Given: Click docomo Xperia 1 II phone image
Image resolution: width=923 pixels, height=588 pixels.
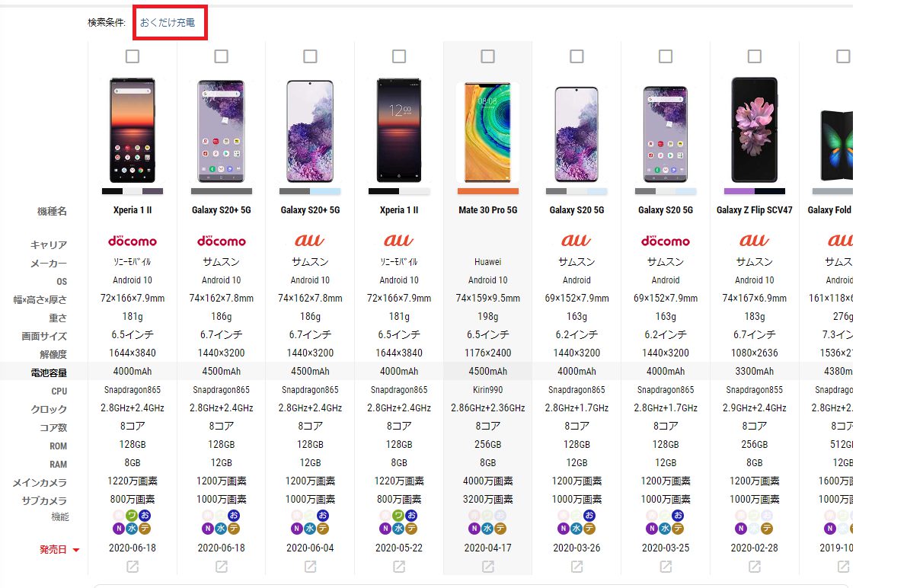Looking at the screenshot, I should click(x=133, y=130).
